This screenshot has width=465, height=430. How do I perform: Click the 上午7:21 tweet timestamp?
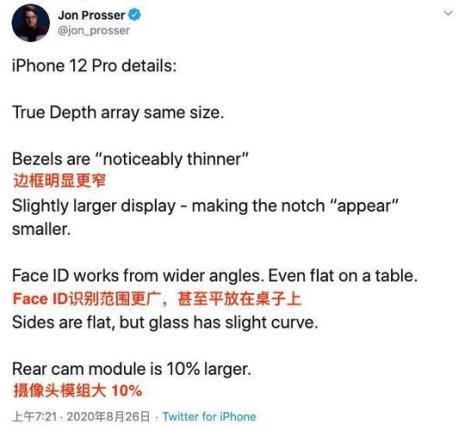click(x=34, y=417)
